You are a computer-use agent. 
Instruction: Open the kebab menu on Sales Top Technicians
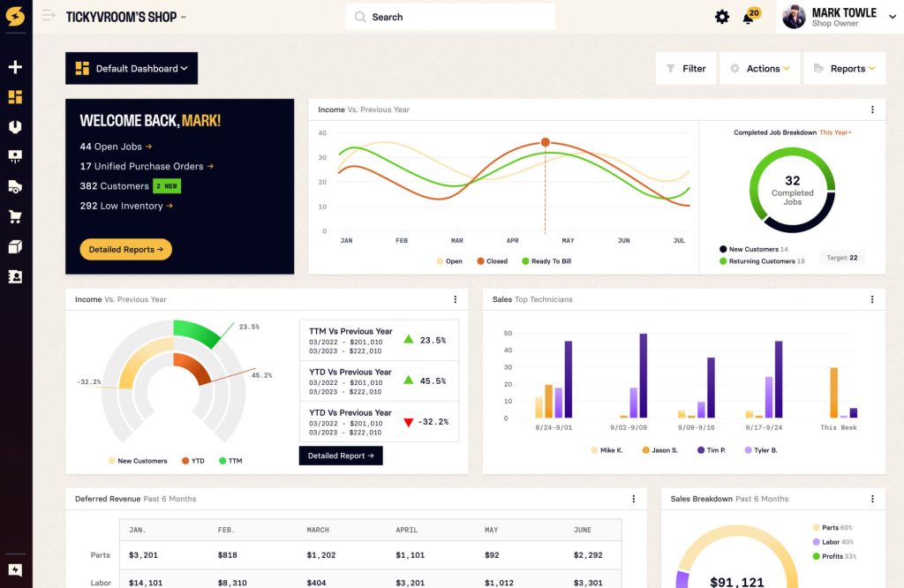pos(872,299)
